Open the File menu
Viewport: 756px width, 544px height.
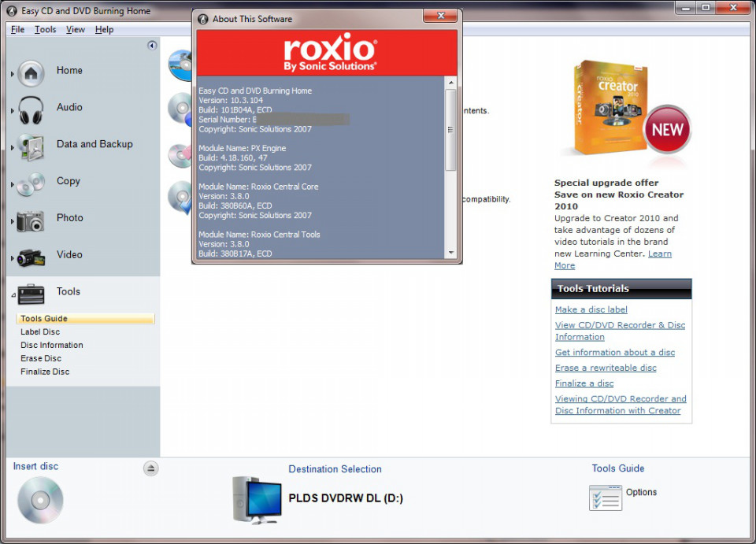17,29
